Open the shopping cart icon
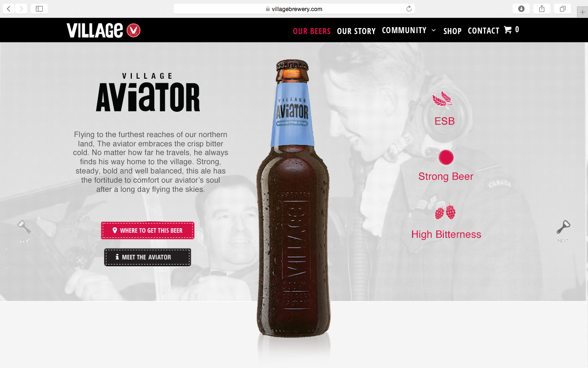Image resolution: width=588 pixels, height=368 pixels. [x=508, y=30]
